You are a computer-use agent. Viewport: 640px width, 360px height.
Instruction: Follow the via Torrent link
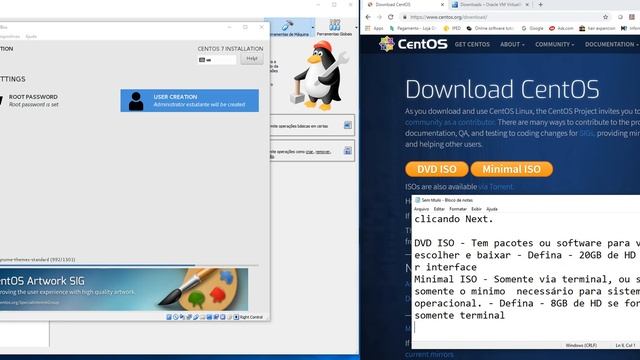(x=496, y=187)
